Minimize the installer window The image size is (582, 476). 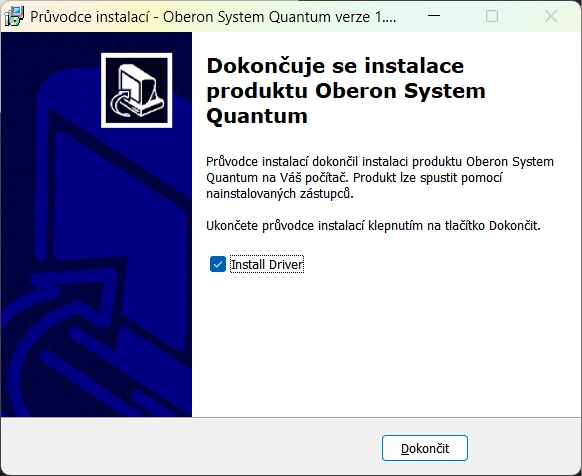(x=434, y=16)
